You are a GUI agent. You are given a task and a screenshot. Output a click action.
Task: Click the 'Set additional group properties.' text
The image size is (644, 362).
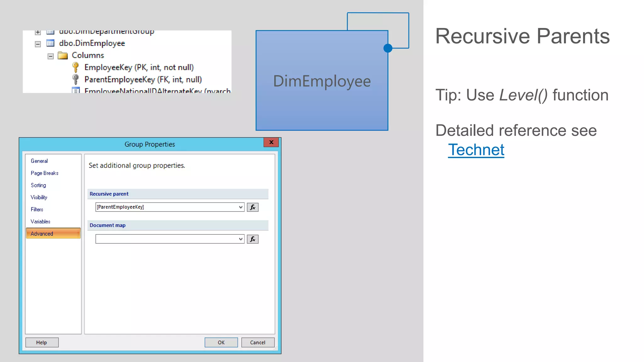137,166
